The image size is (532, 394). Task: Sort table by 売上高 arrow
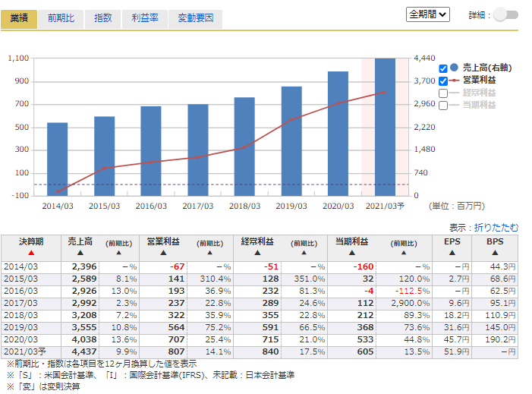[x=80, y=253]
